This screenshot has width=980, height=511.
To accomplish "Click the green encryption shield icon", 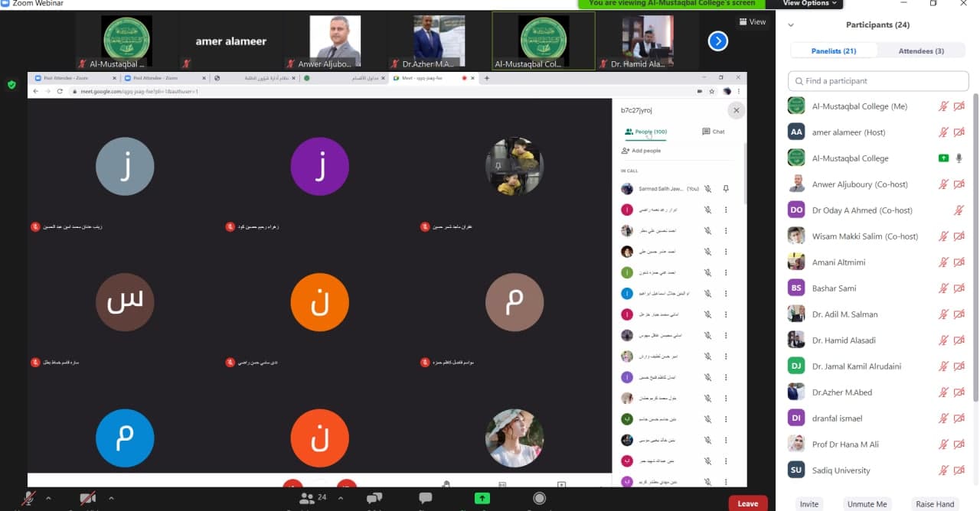I will coord(11,85).
